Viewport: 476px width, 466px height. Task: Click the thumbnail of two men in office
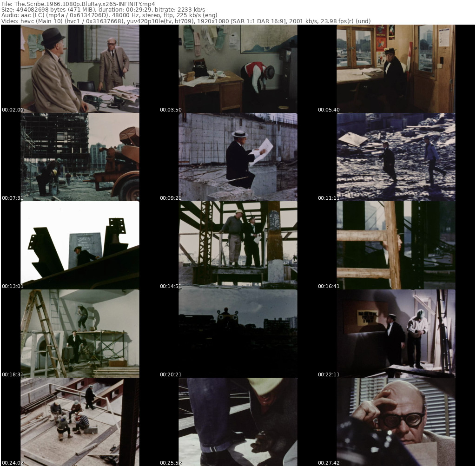coord(79,68)
